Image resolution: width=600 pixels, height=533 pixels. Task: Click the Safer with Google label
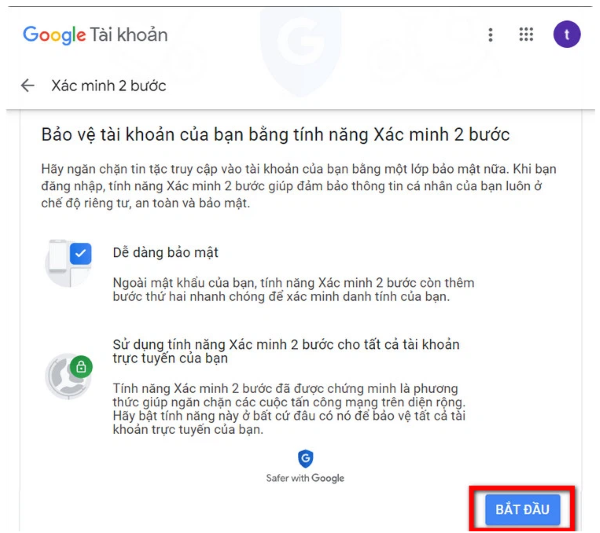(305, 478)
